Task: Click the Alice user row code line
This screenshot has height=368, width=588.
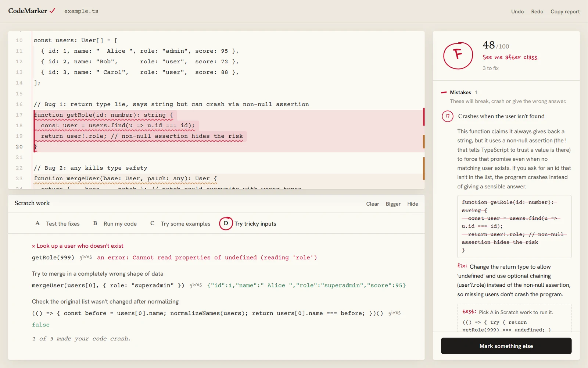Action: pyautogui.click(x=140, y=51)
